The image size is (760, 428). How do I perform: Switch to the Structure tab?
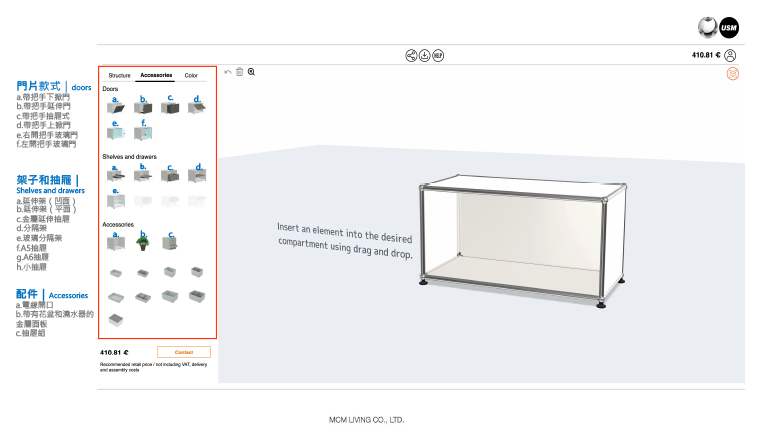click(x=120, y=75)
